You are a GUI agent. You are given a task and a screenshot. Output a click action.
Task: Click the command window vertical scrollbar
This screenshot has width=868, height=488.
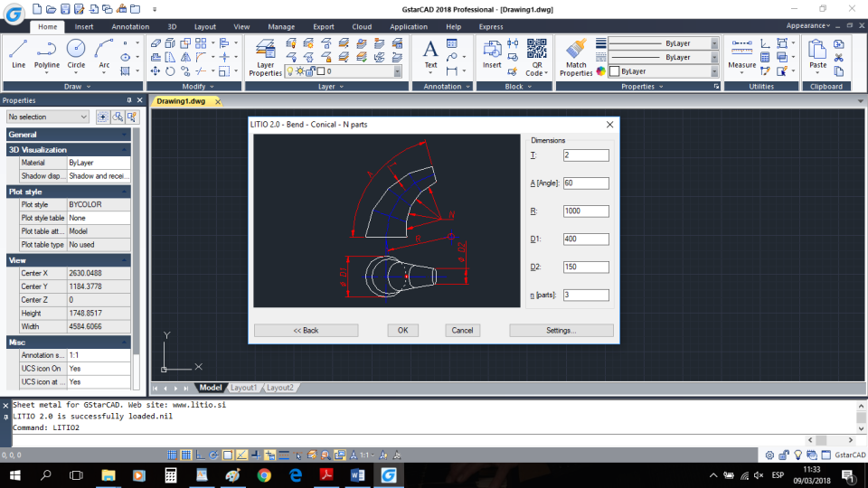point(861,418)
